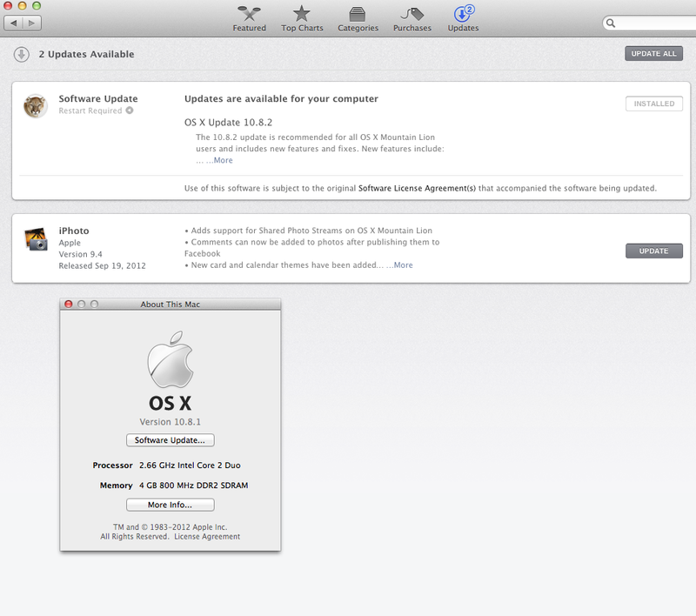This screenshot has height=616, width=696.
Task: Click Version 10.8.1 text
Action: coord(170,422)
